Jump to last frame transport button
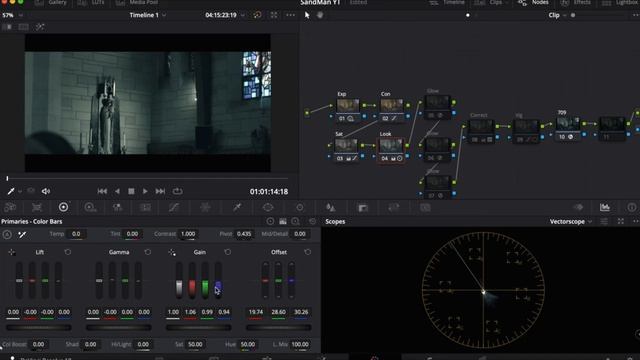640x360 pixels. click(160, 191)
